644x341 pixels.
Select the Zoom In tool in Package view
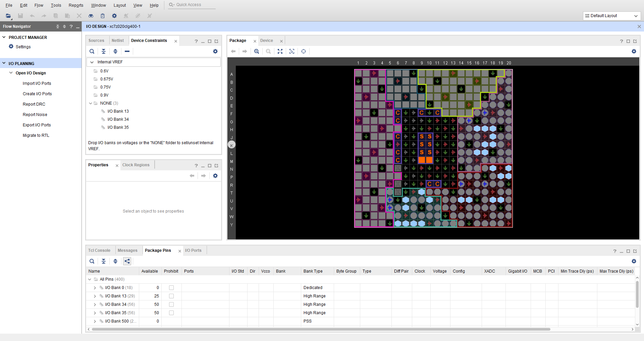click(x=257, y=51)
